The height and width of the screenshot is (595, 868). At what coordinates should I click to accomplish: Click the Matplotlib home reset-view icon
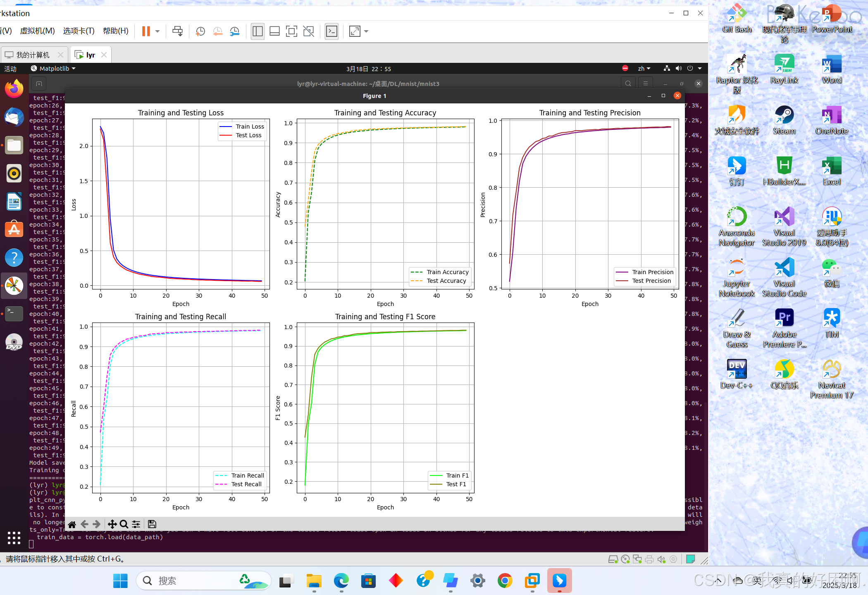click(72, 524)
